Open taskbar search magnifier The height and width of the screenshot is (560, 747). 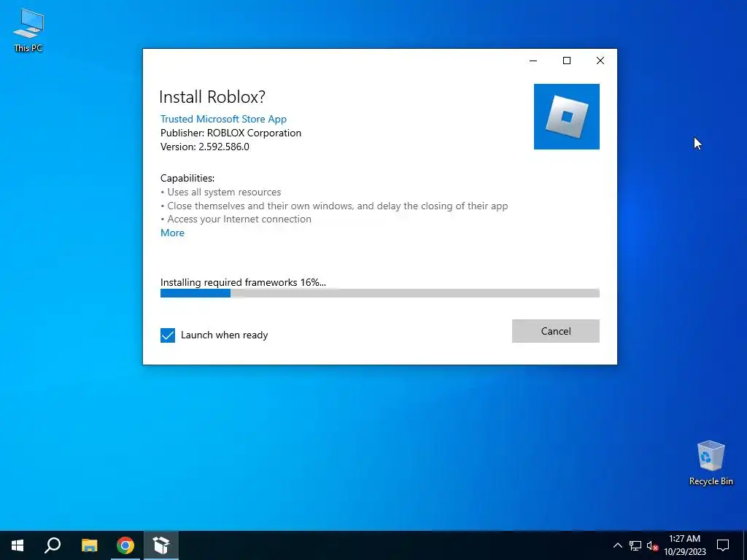tap(53, 545)
